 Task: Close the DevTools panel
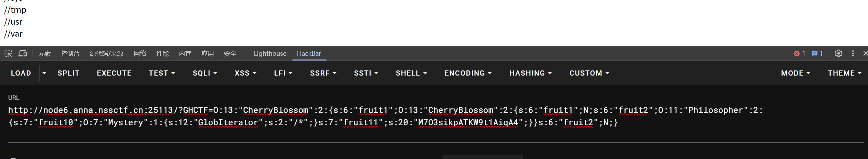coord(865,53)
